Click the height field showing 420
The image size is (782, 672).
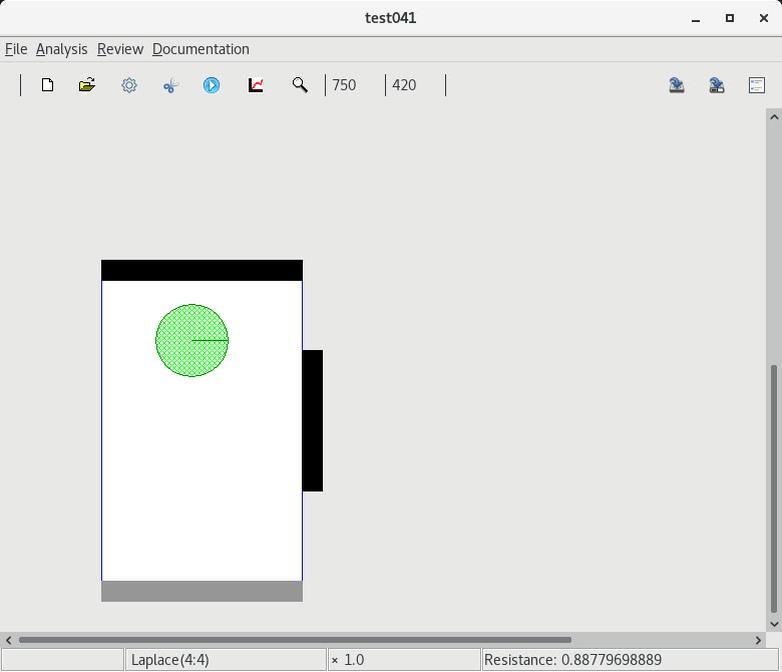[414, 85]
